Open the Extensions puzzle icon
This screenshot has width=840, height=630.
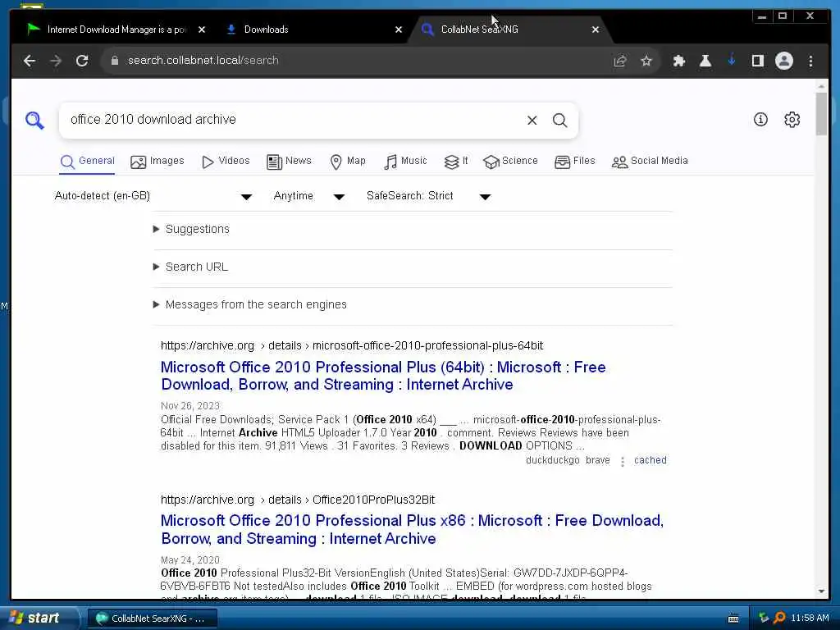[678, 61]
